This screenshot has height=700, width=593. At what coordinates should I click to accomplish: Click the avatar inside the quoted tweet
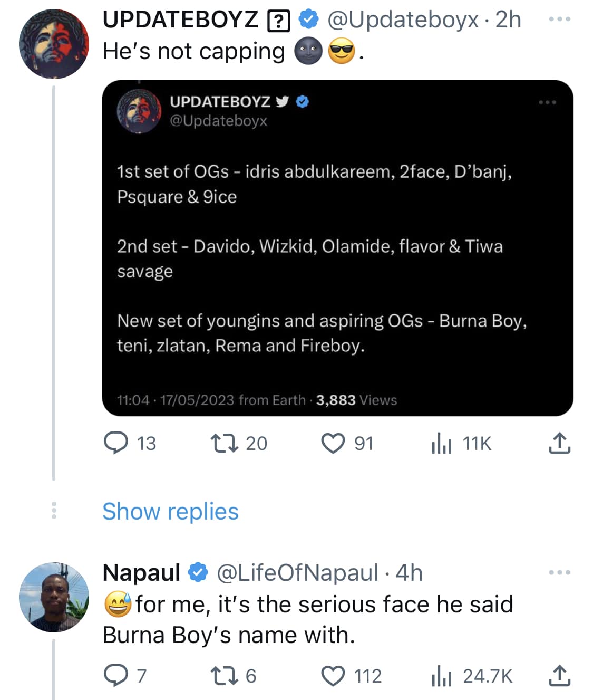pos(139,110)
